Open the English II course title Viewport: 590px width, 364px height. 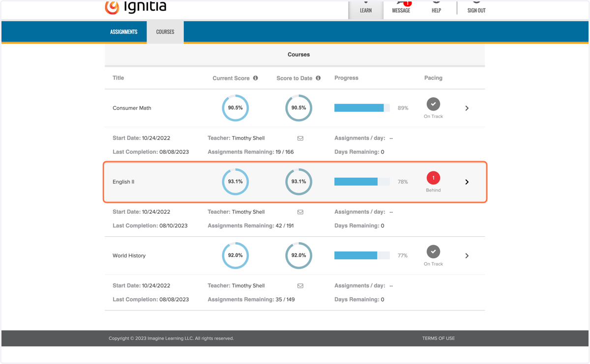(x=123, y=182)
